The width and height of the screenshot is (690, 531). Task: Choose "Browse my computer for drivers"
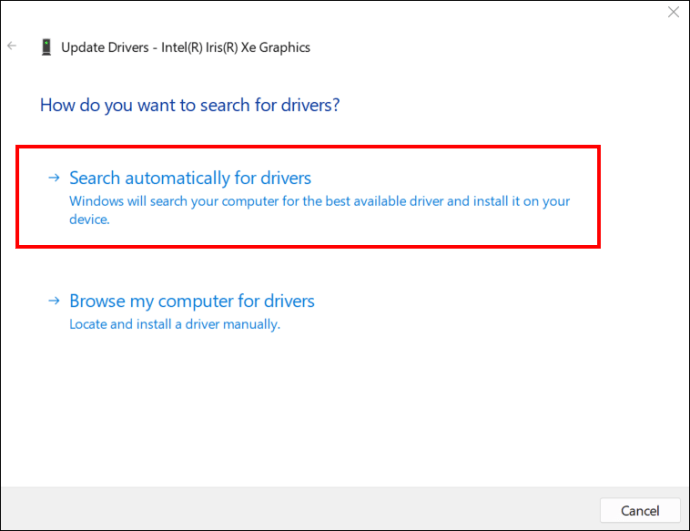(x=192, y=301)
